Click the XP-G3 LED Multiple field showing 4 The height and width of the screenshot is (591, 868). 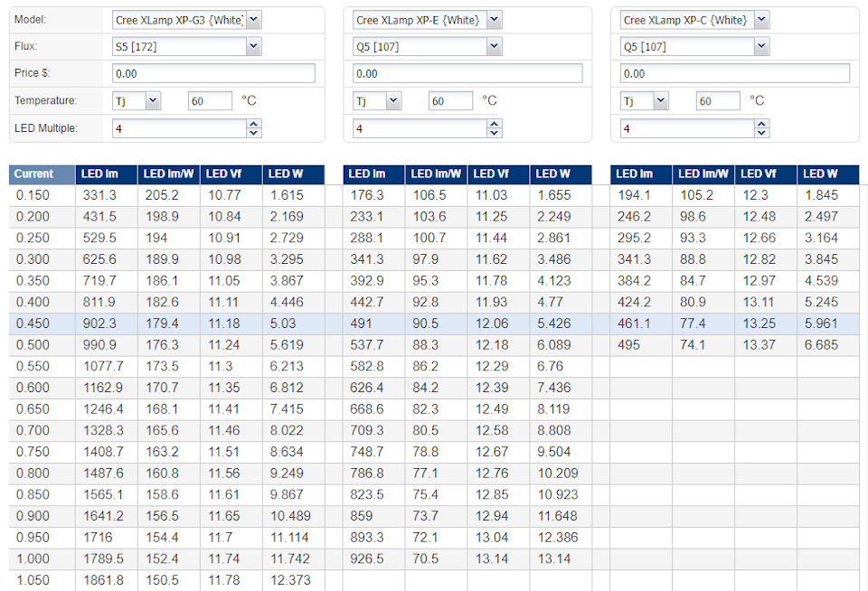click(179, 128)
